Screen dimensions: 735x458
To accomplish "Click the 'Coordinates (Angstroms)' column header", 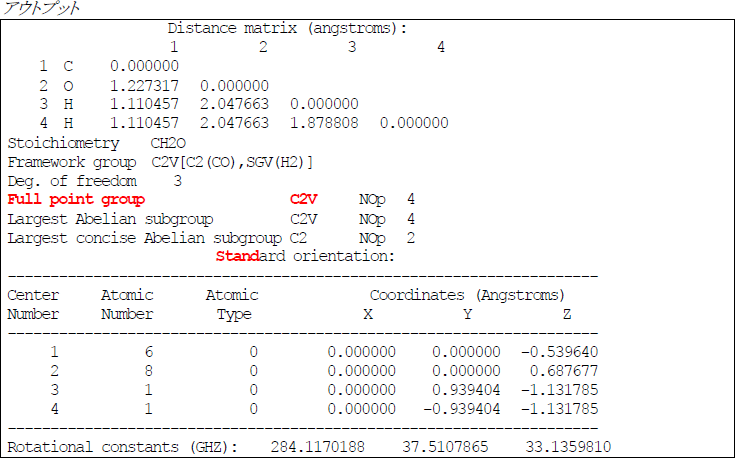I will [467, 295].
